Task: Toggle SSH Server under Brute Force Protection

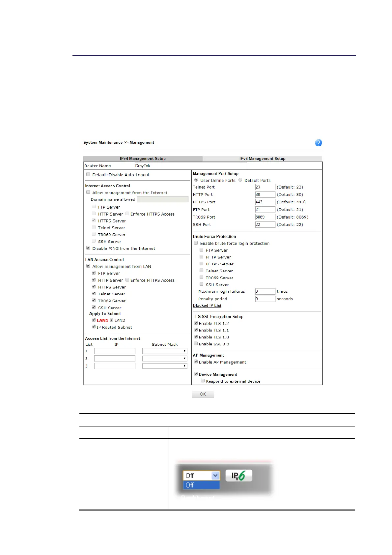Action: (x=201, y=284)
